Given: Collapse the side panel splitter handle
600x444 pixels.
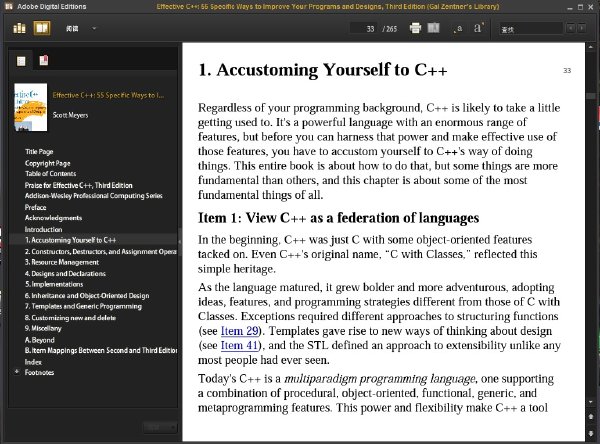Looking at the screenshot, I should pyautogui.click(x=180, y=242).
